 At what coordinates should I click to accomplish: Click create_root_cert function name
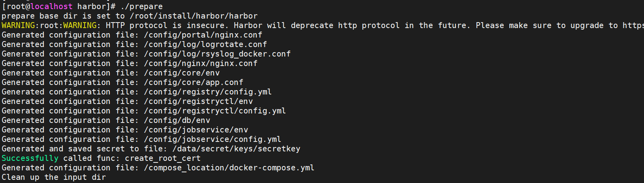[163, 158]
